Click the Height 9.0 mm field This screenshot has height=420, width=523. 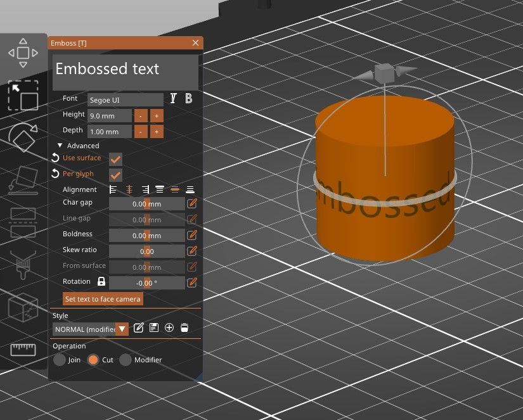(110, 116)
